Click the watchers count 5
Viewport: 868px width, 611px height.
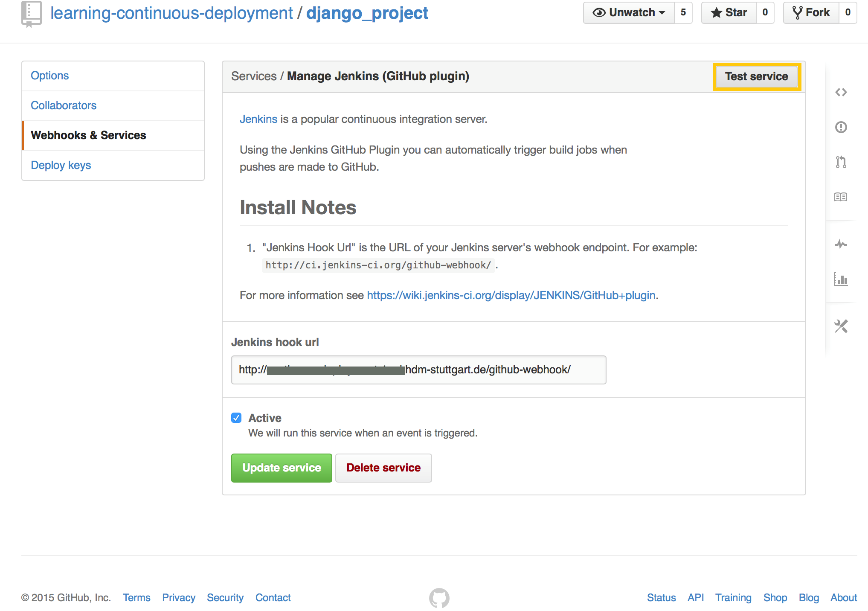point(683,13)
